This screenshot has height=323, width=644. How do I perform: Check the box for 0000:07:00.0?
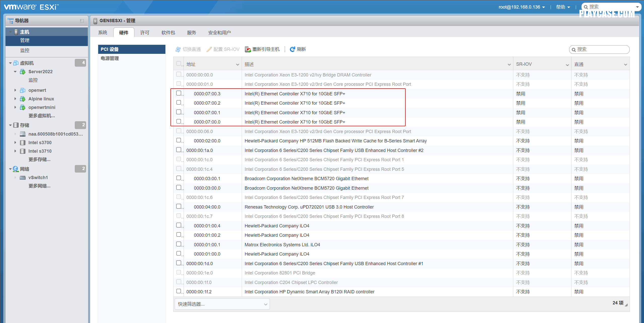[x=179, y=121]
